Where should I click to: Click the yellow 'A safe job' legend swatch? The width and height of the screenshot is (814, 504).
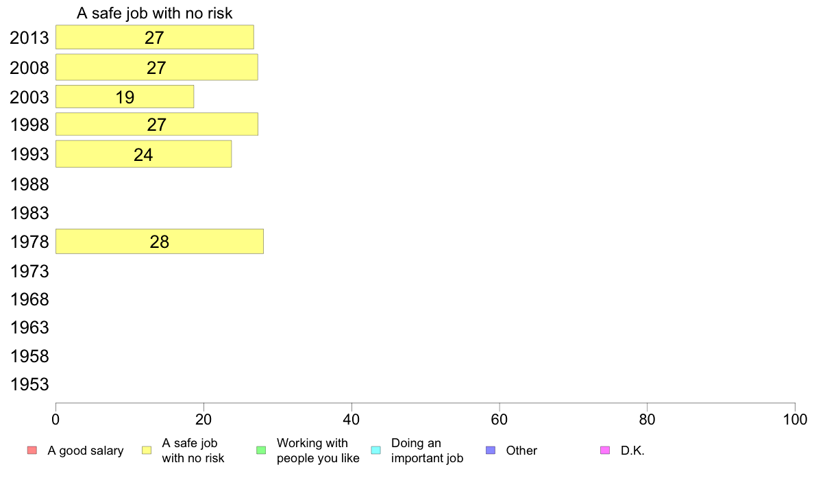point(147,450)
